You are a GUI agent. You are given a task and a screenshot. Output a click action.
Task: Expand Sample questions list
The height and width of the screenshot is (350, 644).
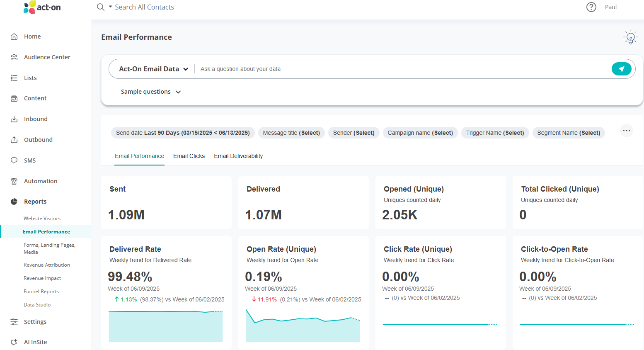(x=151, y=92)
